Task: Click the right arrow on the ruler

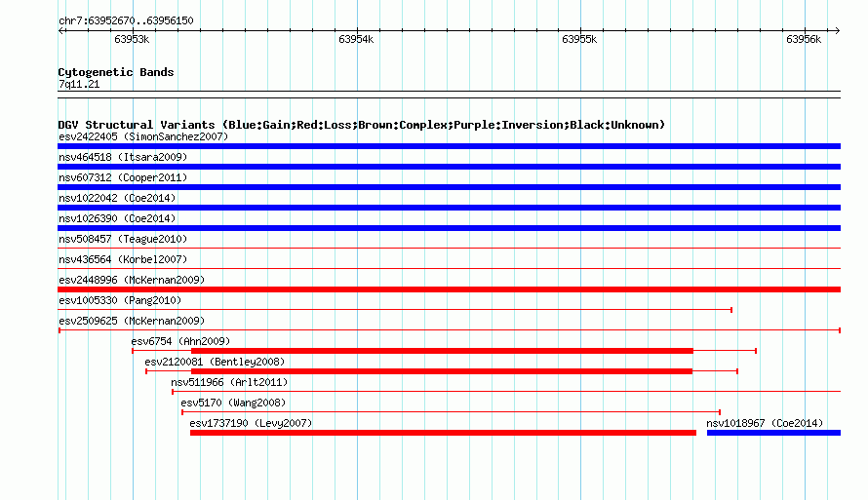Action: [x=838, y=31]
